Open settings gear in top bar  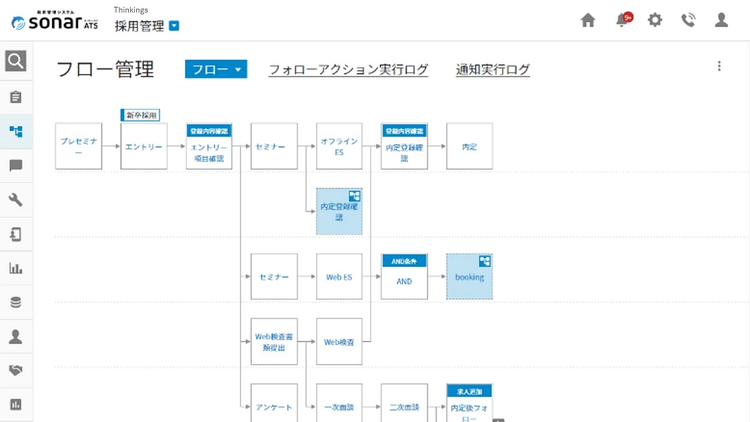coord(655,20)
